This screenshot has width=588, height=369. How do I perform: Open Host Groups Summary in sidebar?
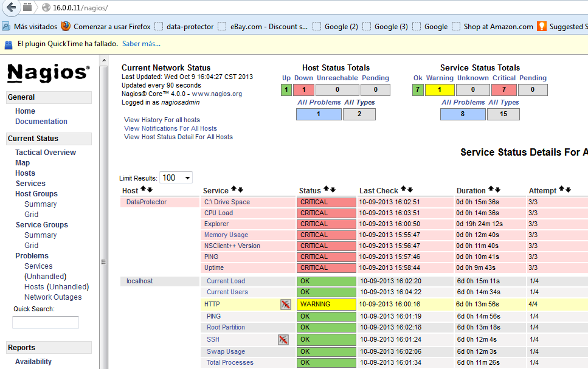coord(40,204)
